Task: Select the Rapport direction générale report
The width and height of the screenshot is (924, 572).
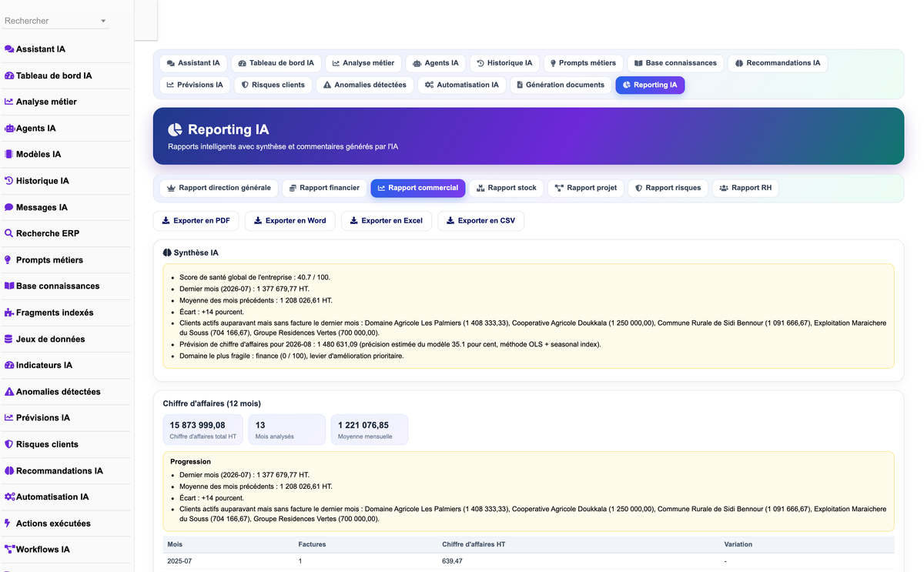Action: 219,188
